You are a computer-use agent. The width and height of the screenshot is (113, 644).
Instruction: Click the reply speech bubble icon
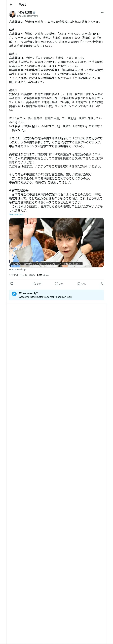pos(12,284)
